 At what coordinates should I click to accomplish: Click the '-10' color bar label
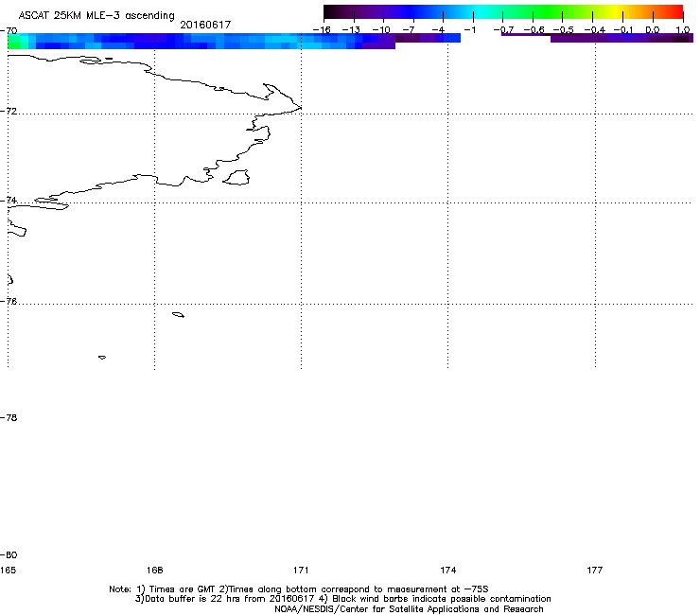point(381,30)
